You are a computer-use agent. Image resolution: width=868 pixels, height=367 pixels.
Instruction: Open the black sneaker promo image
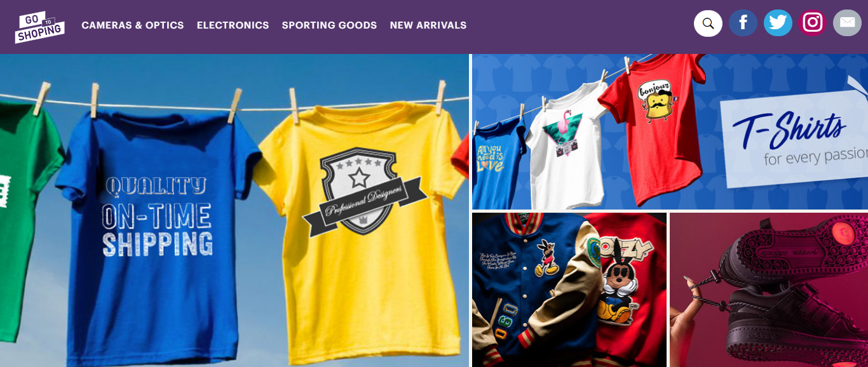pyautogui.click(x=769, y=290)
